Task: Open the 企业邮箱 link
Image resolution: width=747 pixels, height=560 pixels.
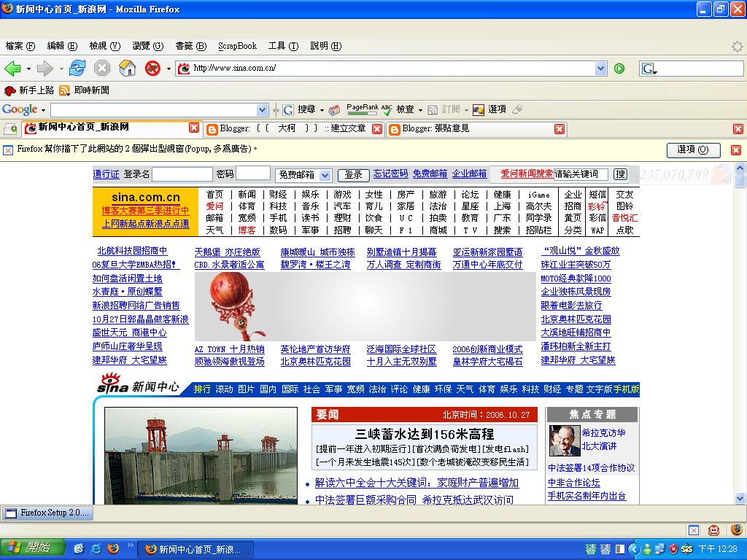Action: click(469, 174)
